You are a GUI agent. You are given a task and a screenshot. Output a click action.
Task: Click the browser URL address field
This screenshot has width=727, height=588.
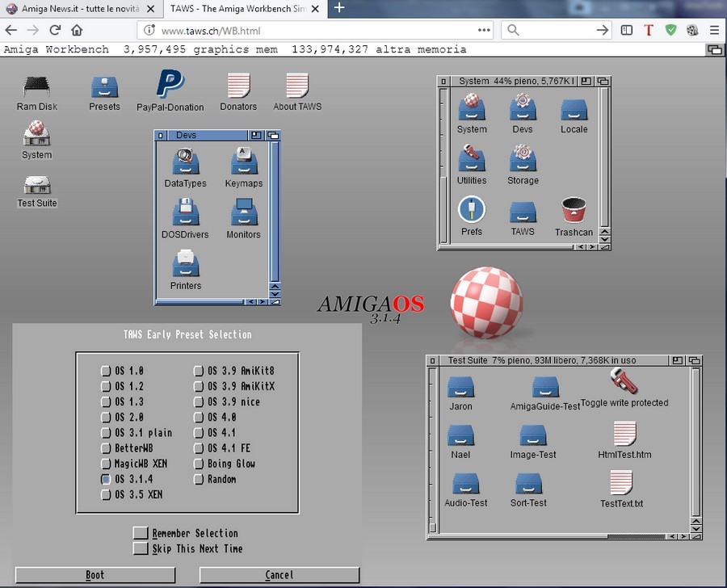[x=315, y=31]
